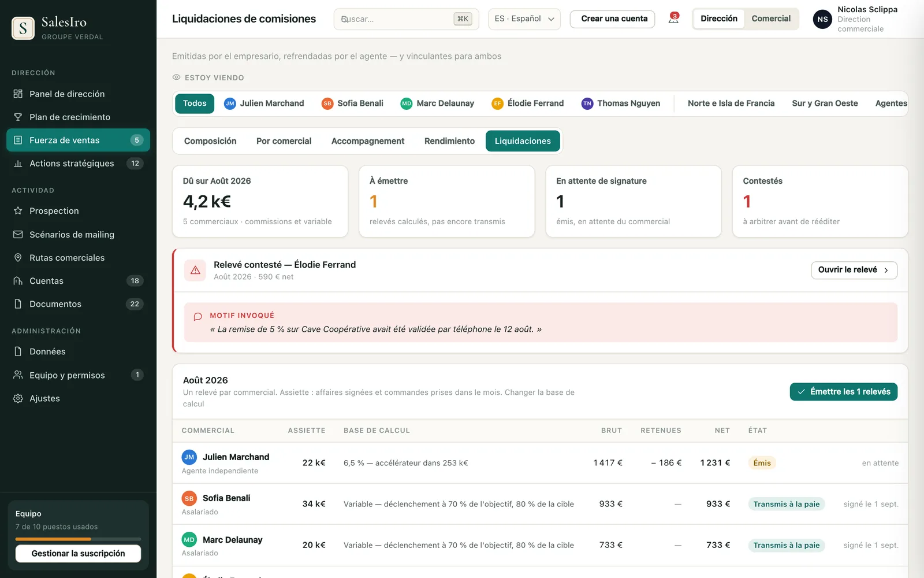Click the BASE DE CALCUL column header
Screen dimensions: 924x578
[377, 431]
